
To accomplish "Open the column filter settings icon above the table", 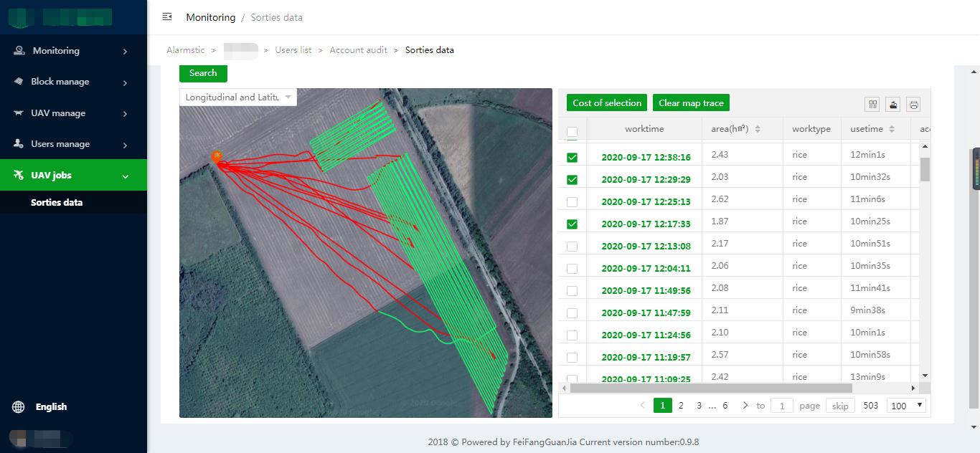I will pyautogui.click(x=872, y=104).
